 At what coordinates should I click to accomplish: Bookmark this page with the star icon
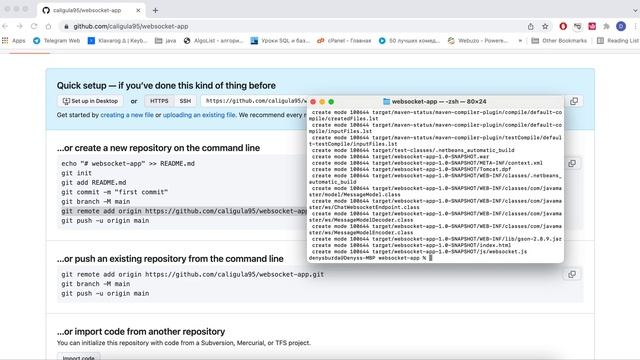coord(545,26)
